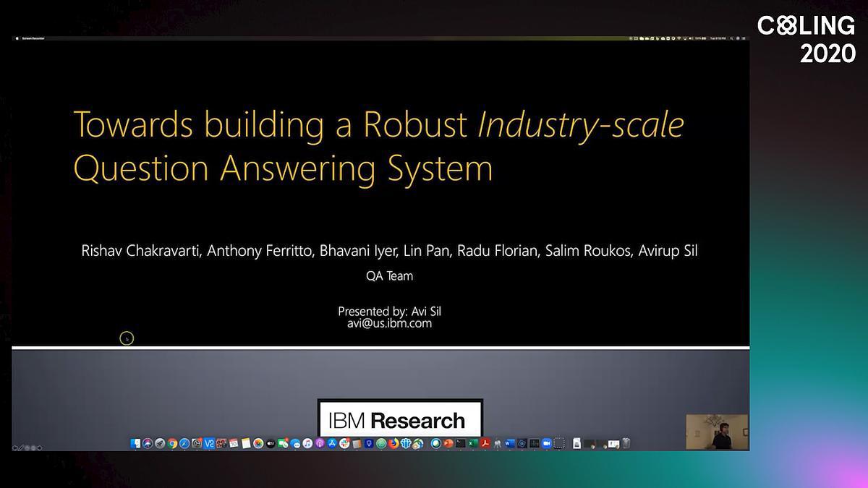Image resolution: width=868 pixels, height=488 pixels.
Task: Open Trash at the dock's end
Action: [x=626, y=443]
